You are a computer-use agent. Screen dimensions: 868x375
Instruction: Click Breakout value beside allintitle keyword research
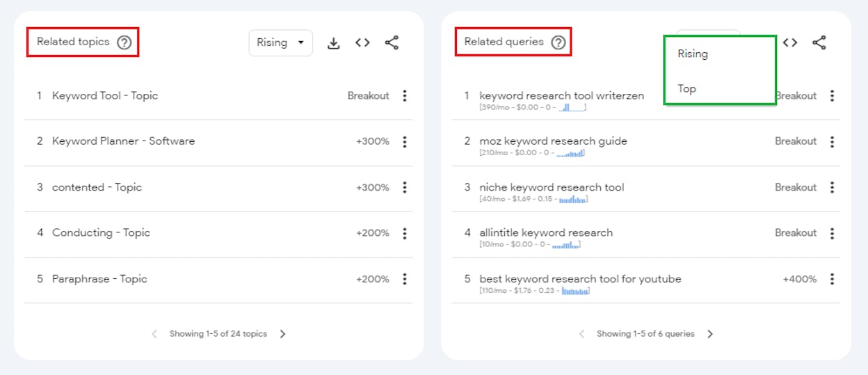pyautogui.click(x=796, y=233)
